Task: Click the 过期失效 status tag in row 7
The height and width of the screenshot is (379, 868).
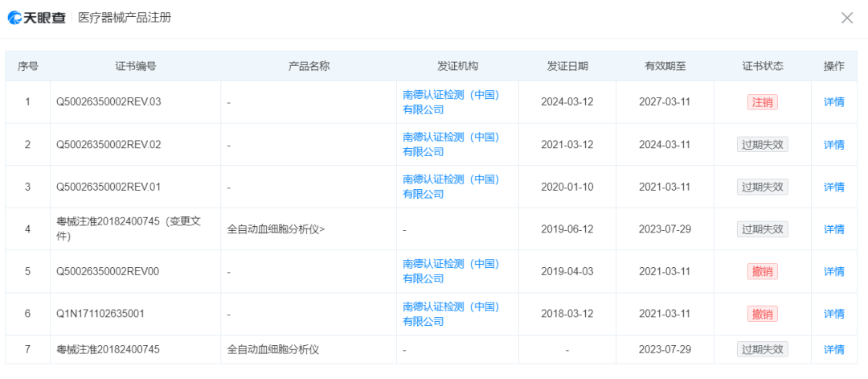Action: point(762,349)
